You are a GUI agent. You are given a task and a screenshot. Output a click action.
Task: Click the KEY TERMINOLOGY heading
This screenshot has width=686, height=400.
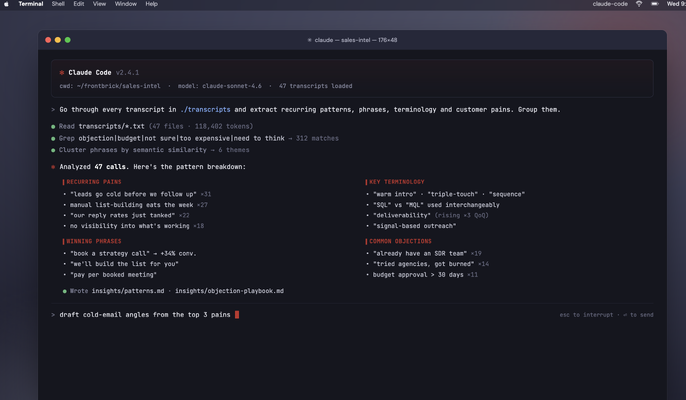point(397,182)
